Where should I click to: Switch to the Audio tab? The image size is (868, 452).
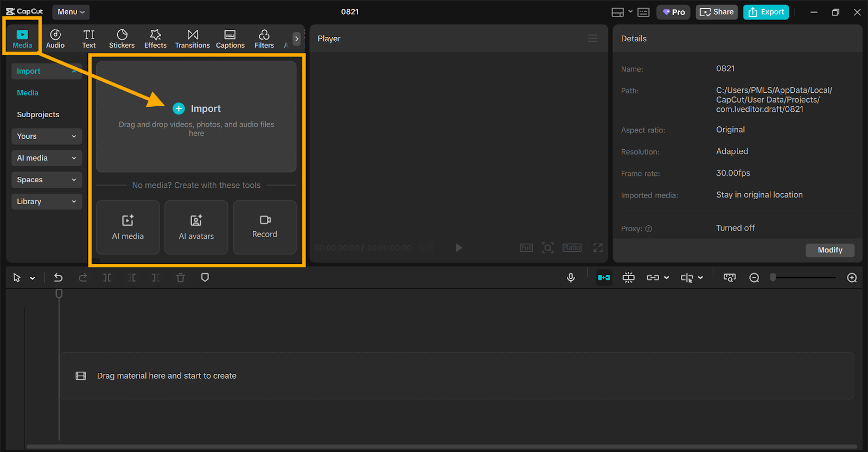(x=55, y=39)
